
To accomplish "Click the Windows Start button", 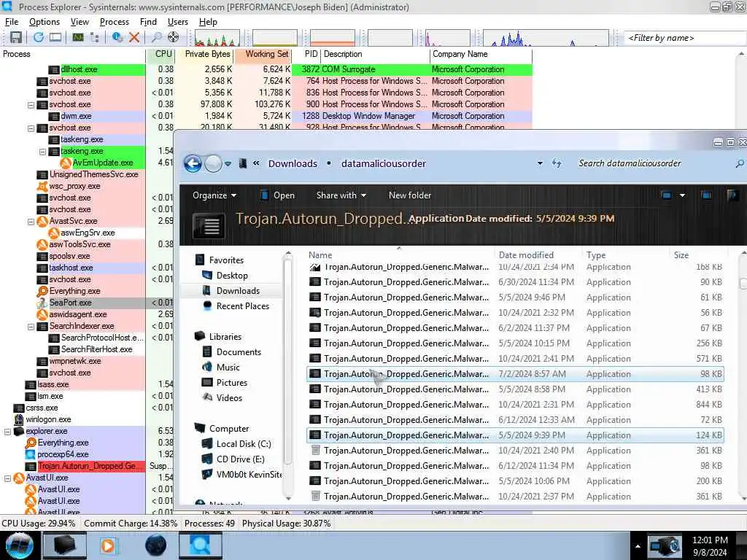I will click(19, 545).
